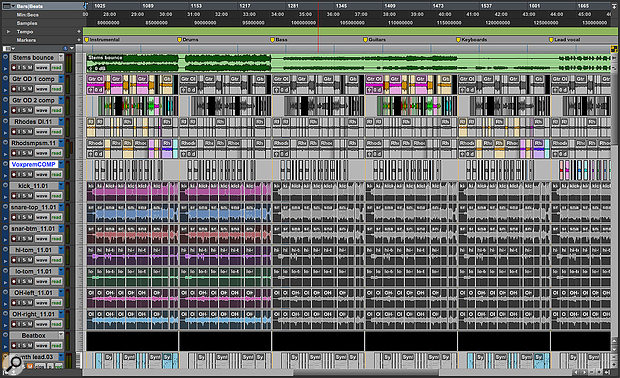Mute the Gtr OD 2 comp track
Image resolution: width=620 pixels, height=378 pixels.
[x=30, y=110]
